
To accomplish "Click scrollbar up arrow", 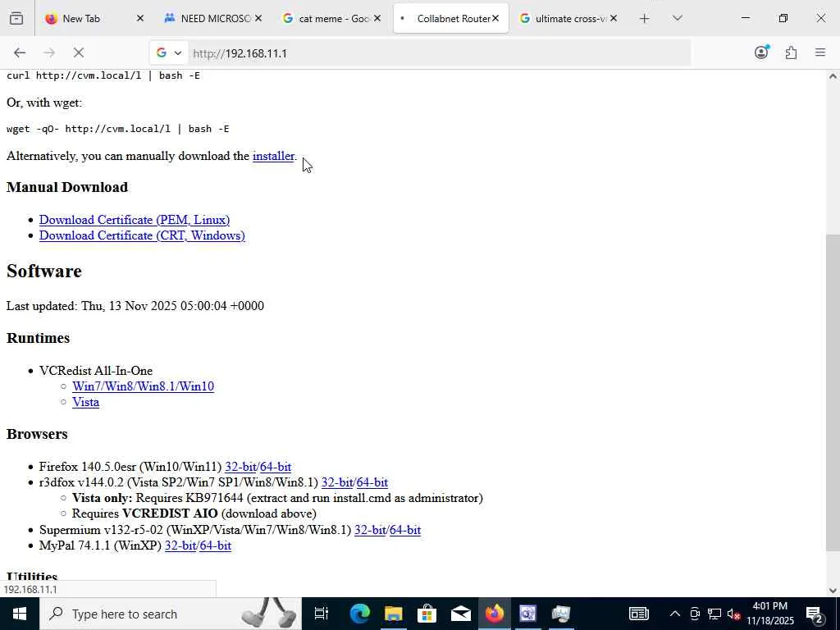I will click(x=833, y=76).
